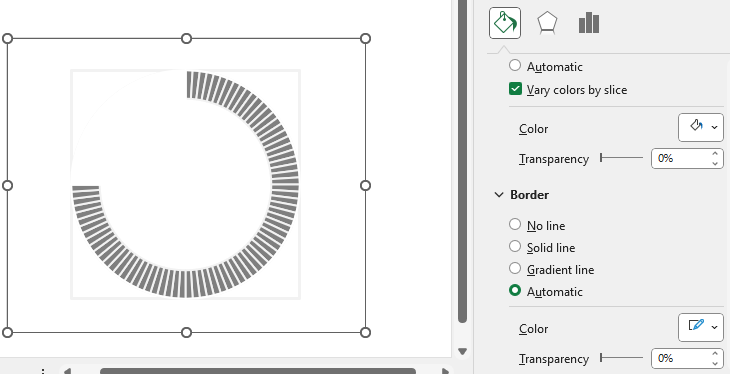Click the fill Transparency slider
Screen dimensions: 730x374
[x=622, y=158]
